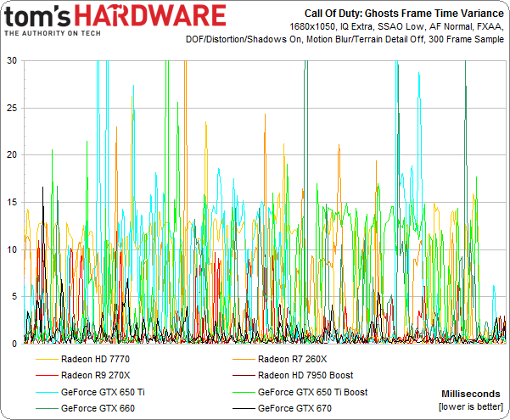
Task: Select the 'Radeon HD 7770' legend label
Action: (95, 359)
